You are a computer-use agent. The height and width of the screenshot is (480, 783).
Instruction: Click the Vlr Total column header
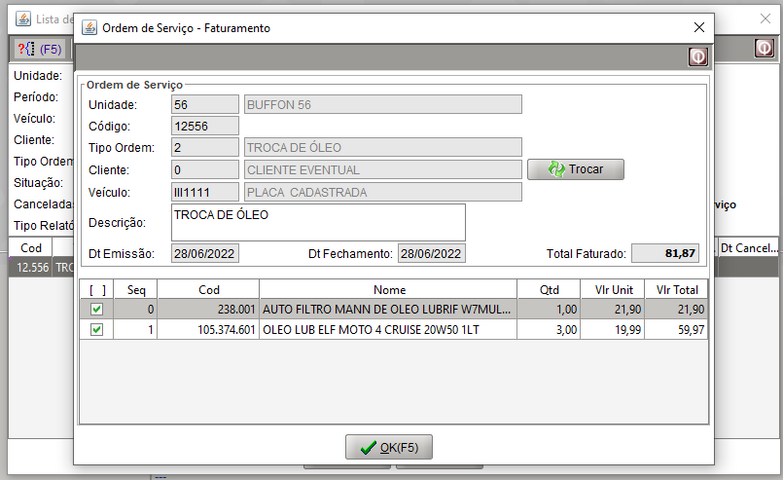pos(677,289)
